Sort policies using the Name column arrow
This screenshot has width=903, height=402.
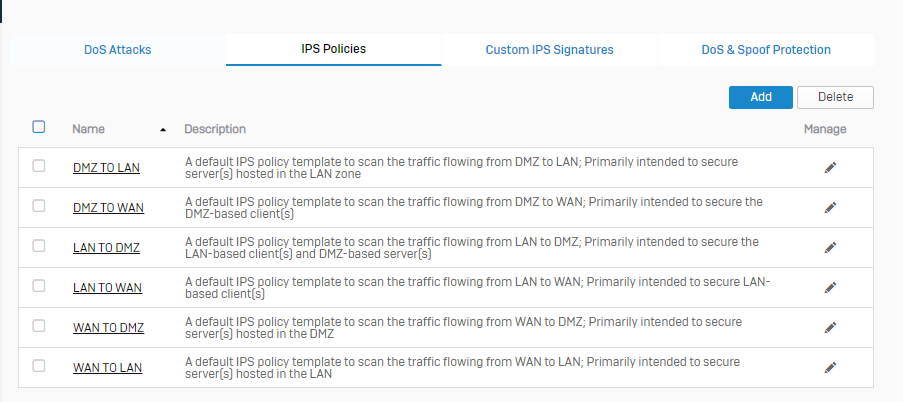(x=163, y=130)
